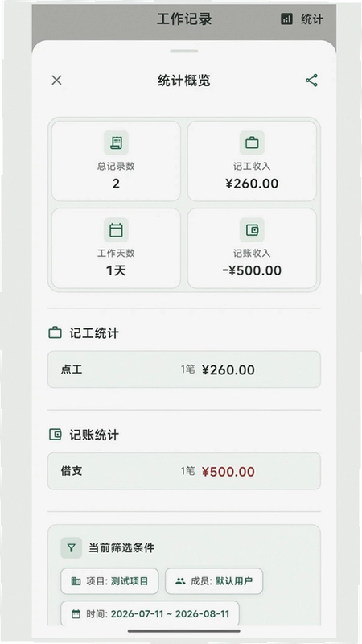The width and height of the screenshot is (362, 644).
Task: Open the 项目: 测试项目 filter chip
Action: 109,581
